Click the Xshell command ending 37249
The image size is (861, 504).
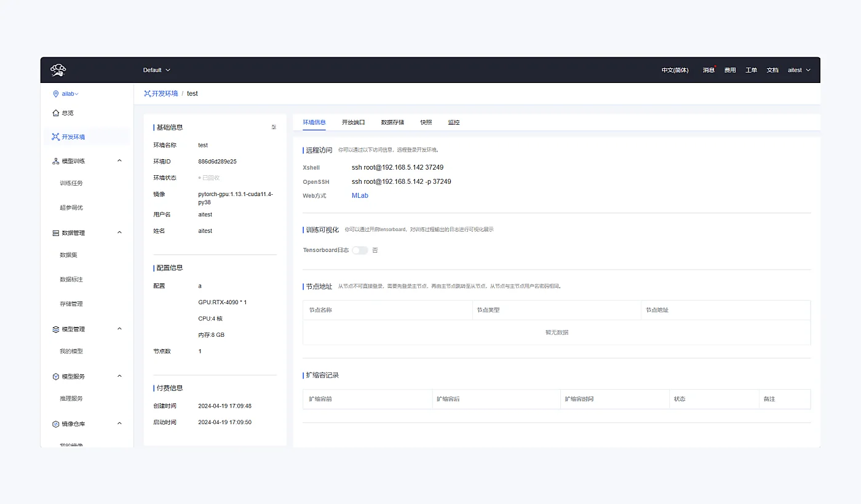397,167
